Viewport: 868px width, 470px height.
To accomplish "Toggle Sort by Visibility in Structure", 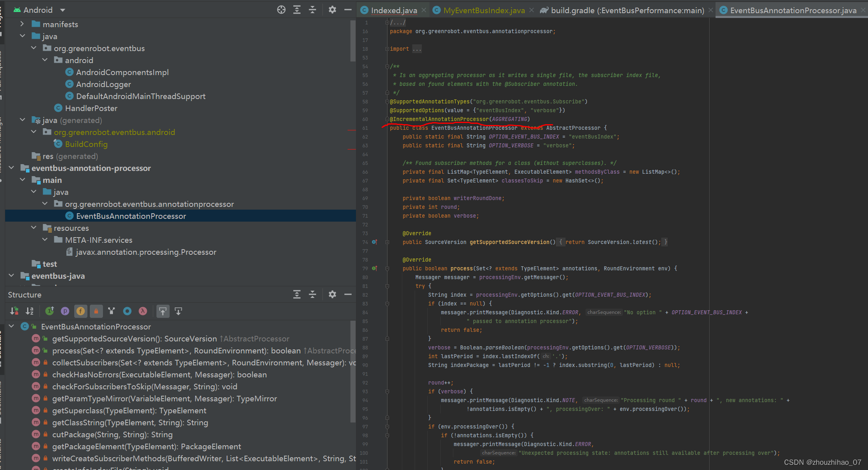I will (x=14, y=311).
